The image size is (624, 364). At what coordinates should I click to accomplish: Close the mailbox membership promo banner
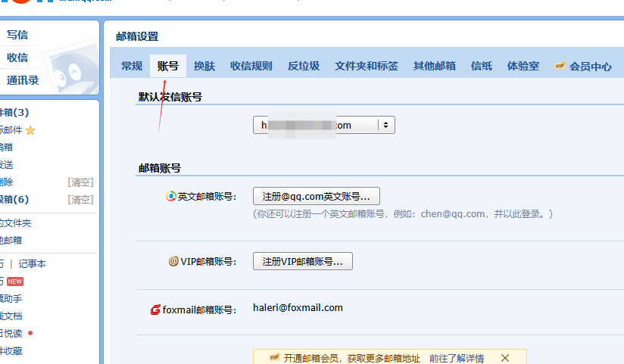[x=505, y=358]
